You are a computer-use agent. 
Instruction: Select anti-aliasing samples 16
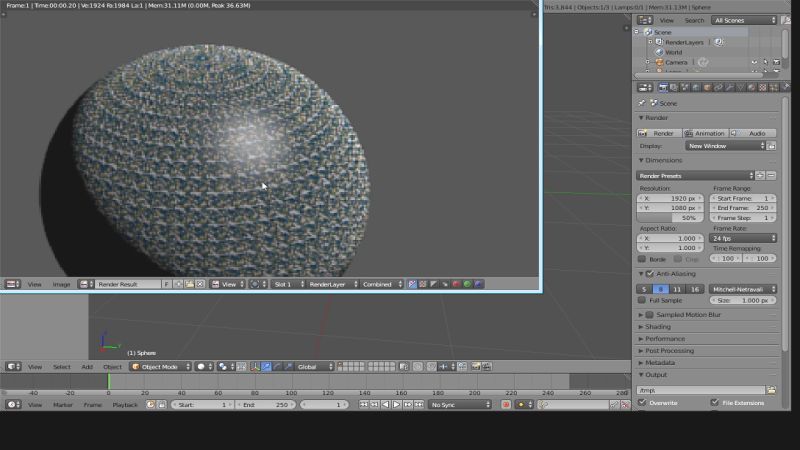coord(695,289)
